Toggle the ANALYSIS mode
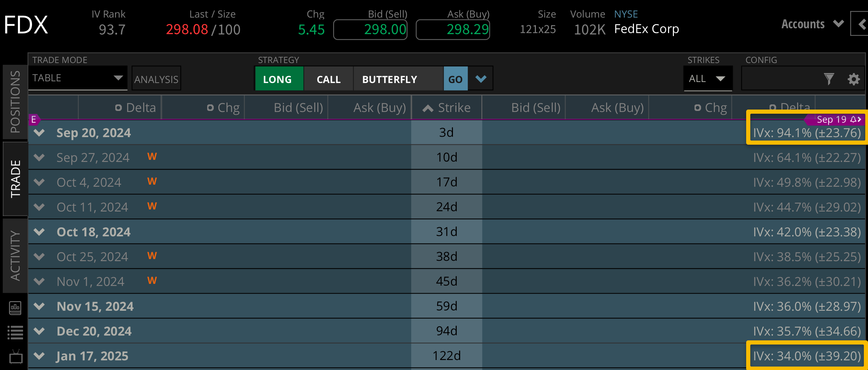The height and width of the screenshot is (370, 868). point(156,79)
